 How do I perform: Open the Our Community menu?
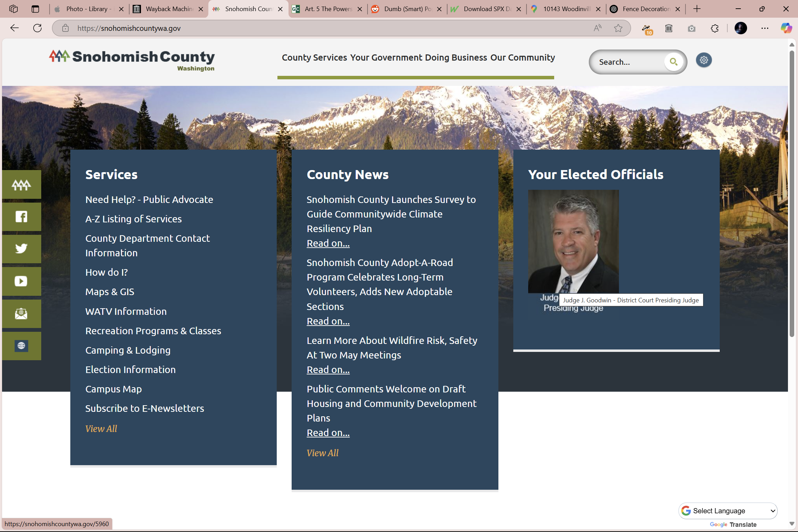coord(523,57)
